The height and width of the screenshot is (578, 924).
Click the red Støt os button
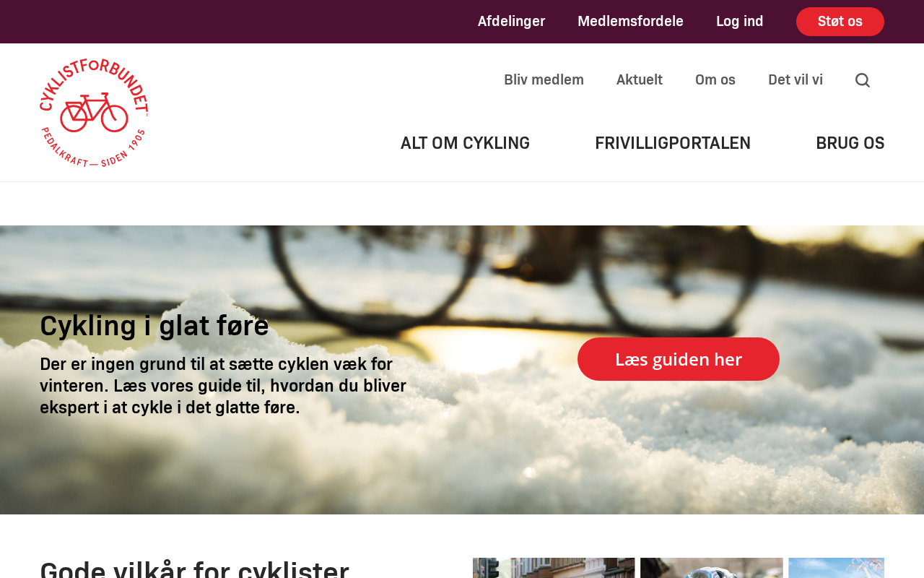point(840,22)
